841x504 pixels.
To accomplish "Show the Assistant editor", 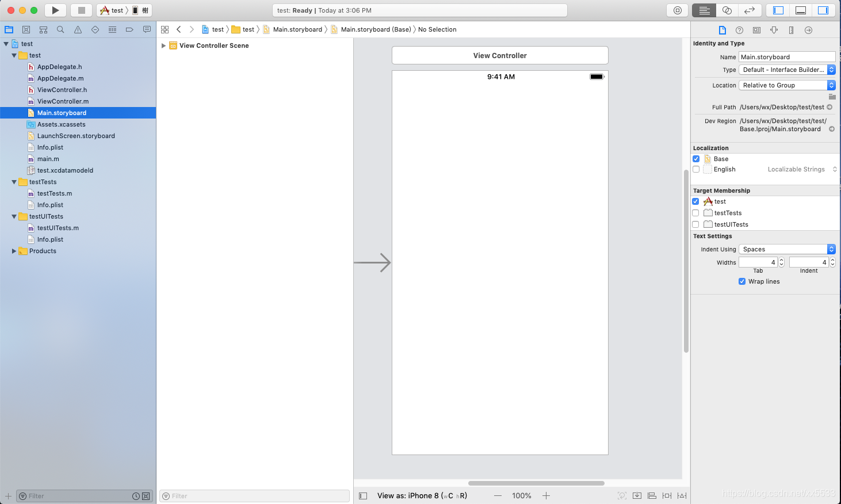I will (727, 10).
